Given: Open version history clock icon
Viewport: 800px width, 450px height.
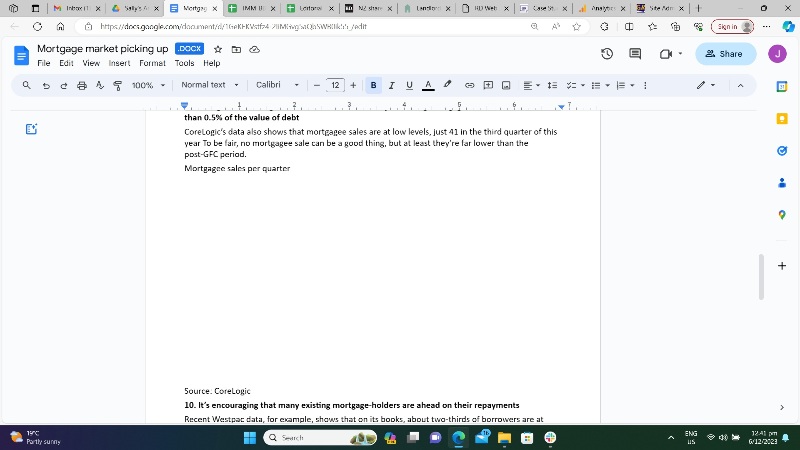Looking at the screenshot, I should tap(606, 54).
